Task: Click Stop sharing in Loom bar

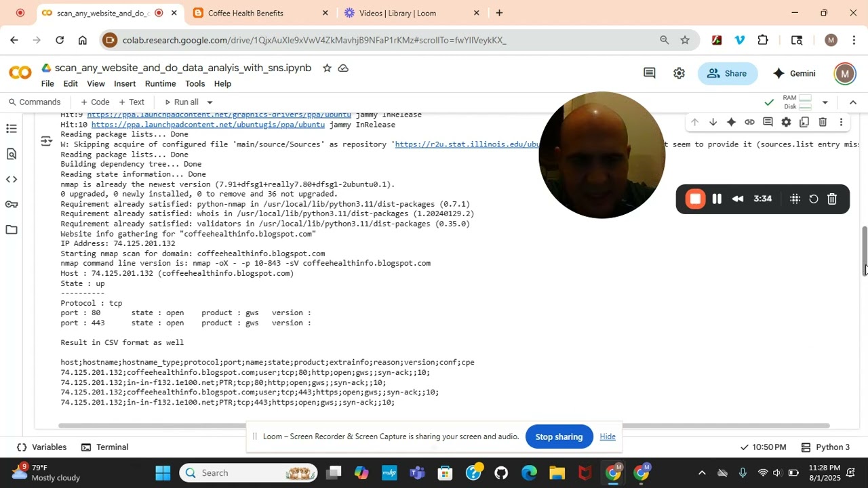Action: point(559,437)
